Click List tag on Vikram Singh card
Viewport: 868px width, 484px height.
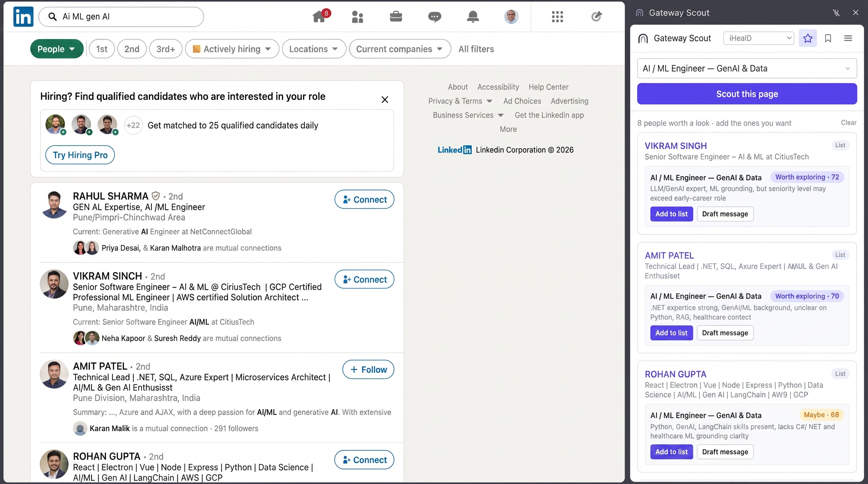(840, 145)
